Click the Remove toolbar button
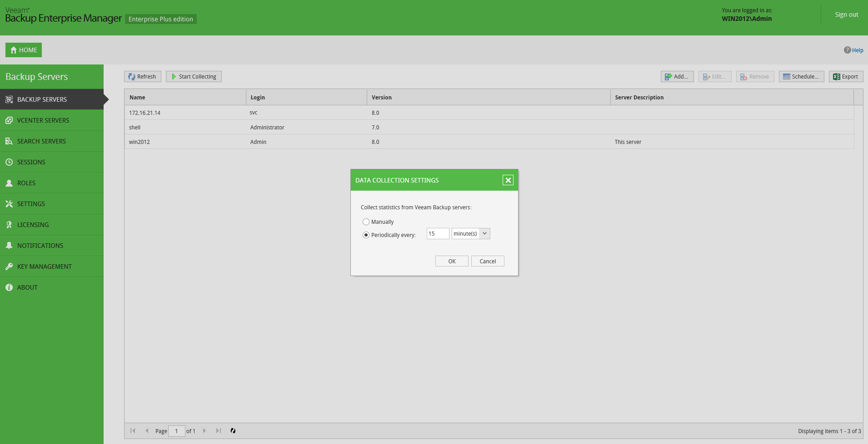Image resolution: width=868 pixels, height=444 pixels. coord(755,77)
